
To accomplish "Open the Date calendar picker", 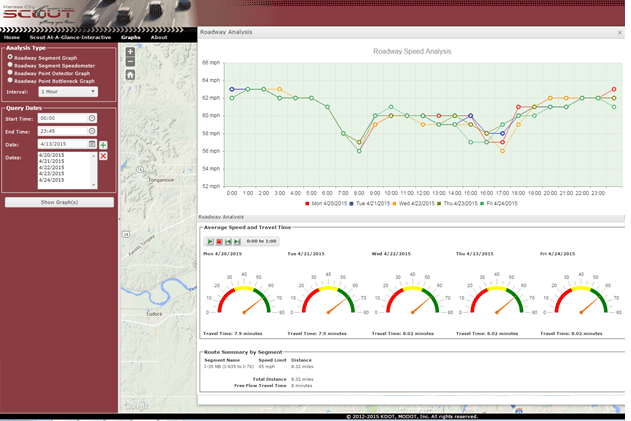I will click(92, 144).
